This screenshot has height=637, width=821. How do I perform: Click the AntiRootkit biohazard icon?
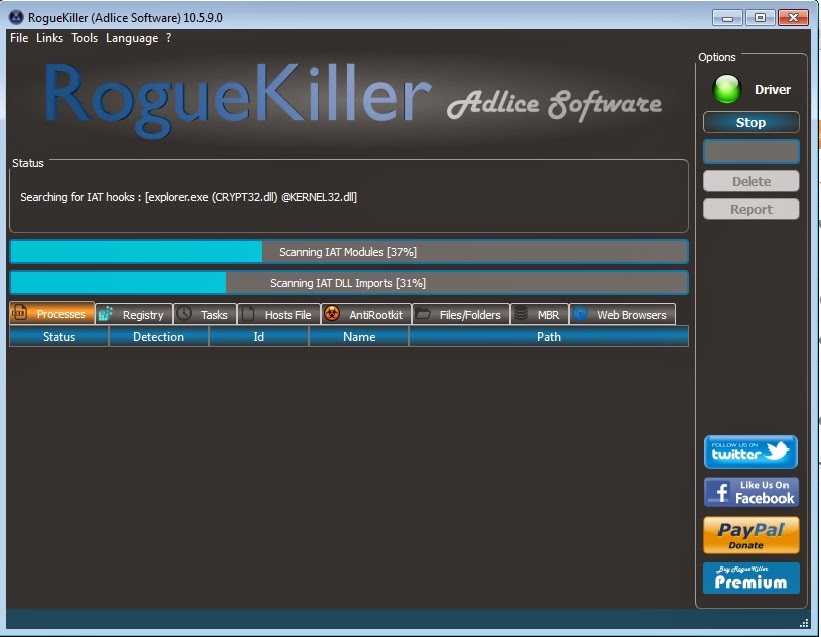click(x=332, y=313)
